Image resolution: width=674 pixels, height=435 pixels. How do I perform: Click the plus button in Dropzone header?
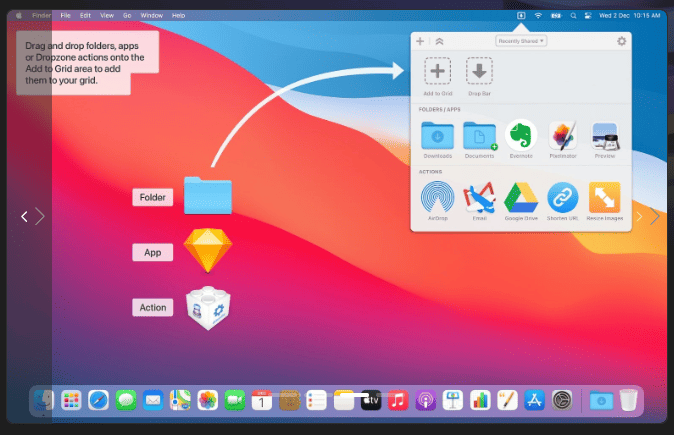[x=420, y=41]
